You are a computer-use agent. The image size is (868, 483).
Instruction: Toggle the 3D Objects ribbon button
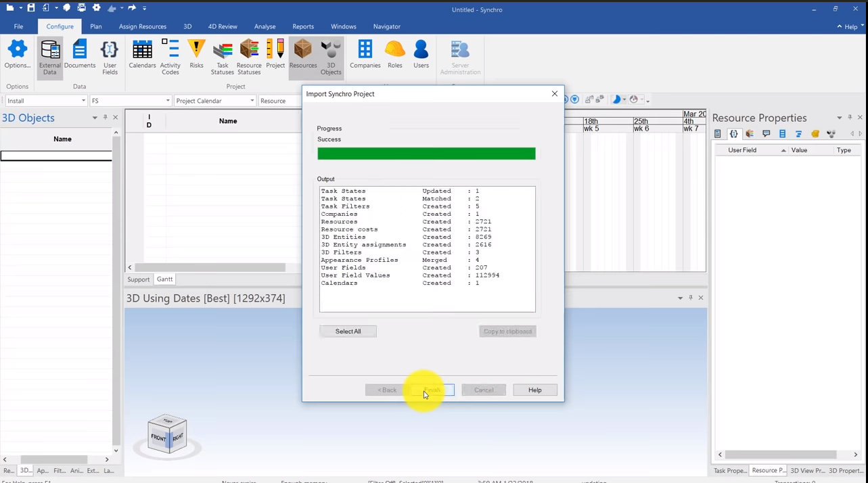click(331, 57)
